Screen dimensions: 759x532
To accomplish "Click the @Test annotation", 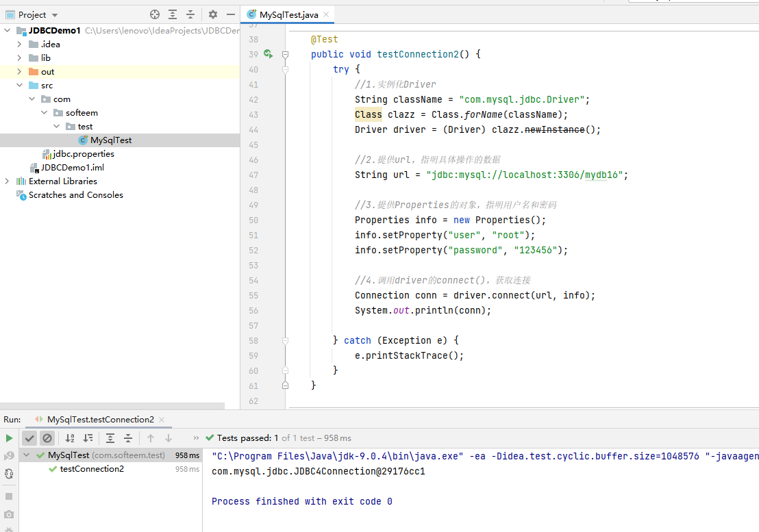I will 324,39.
